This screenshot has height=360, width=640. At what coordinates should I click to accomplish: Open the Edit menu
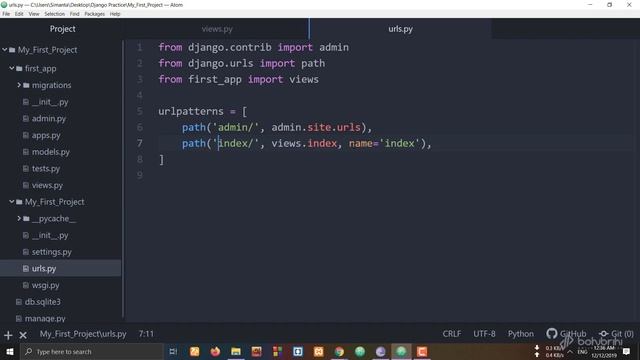pos(19,14)
